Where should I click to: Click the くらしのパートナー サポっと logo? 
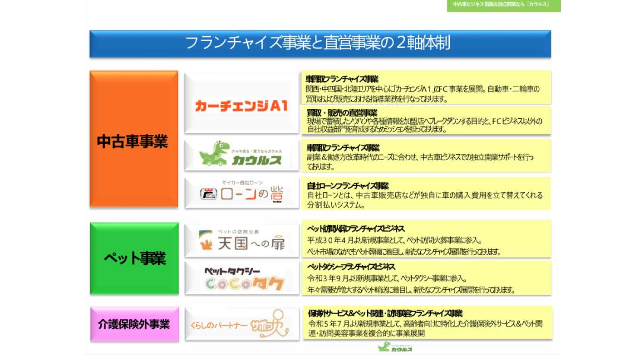(241, 324)
